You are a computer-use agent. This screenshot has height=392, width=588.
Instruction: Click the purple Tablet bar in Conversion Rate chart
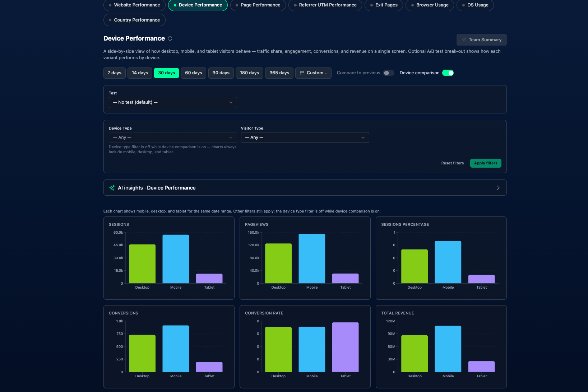345,347
